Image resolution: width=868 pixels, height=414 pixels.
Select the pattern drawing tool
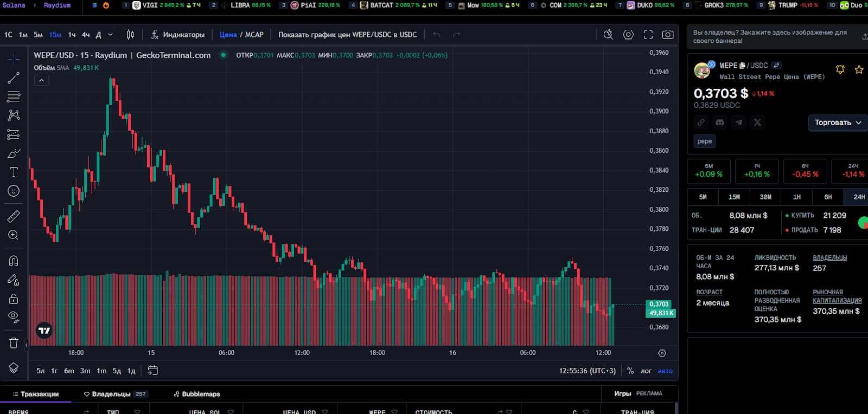click(x=14, y=115)
